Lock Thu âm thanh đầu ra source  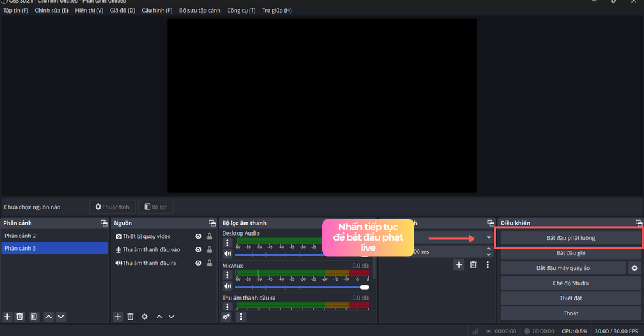click(x=209, y=263)
